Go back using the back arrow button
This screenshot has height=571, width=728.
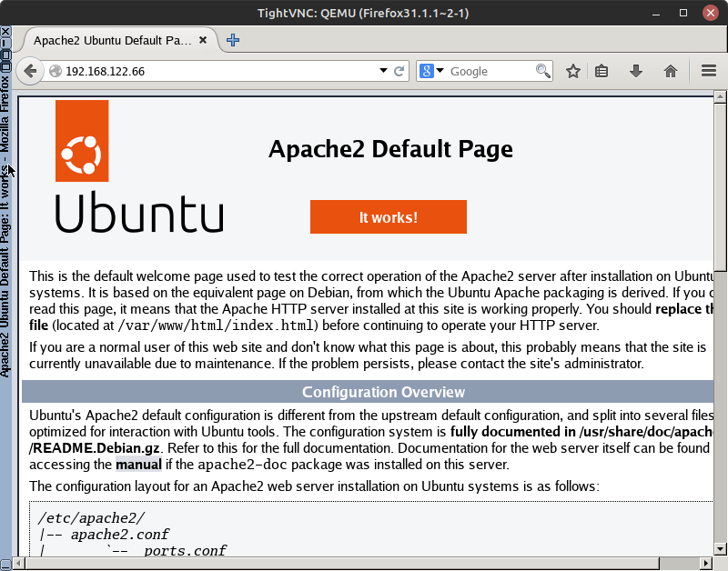(x=30, y=71)
